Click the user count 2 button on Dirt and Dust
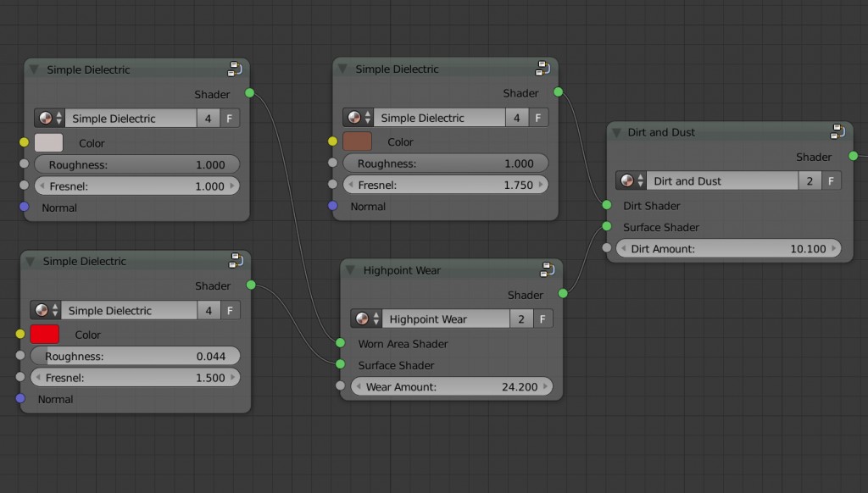868x493 pixels. click(810, 181)
